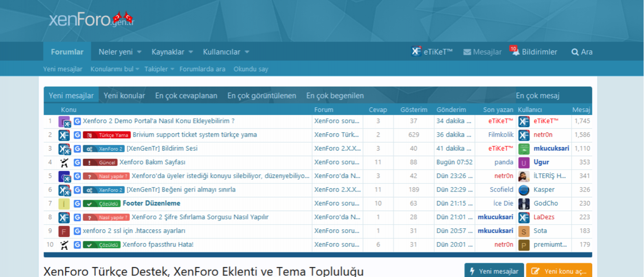
Task: Click the xenForo.gen.tr site logo
Action: tap(91, 19)
